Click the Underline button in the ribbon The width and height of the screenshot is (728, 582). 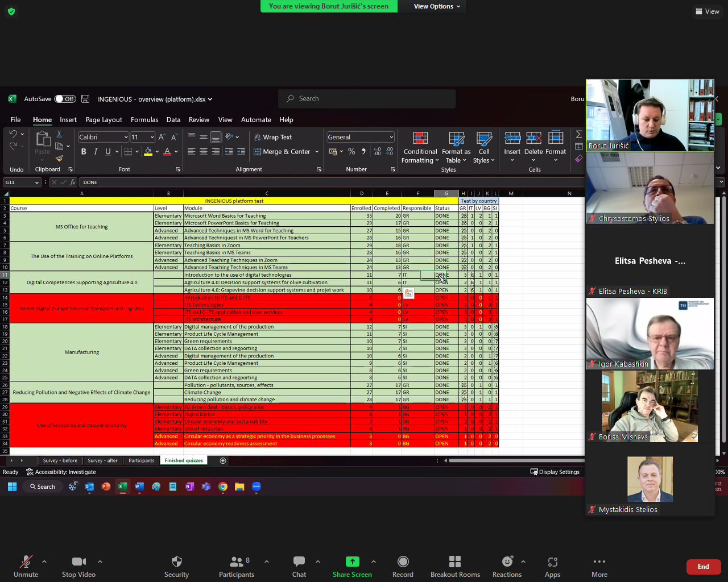(x=107, y=152)
